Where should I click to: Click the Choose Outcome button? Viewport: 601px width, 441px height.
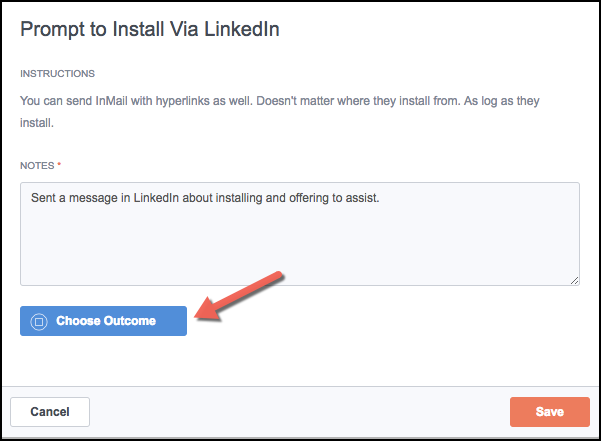(x=103, y=321)
